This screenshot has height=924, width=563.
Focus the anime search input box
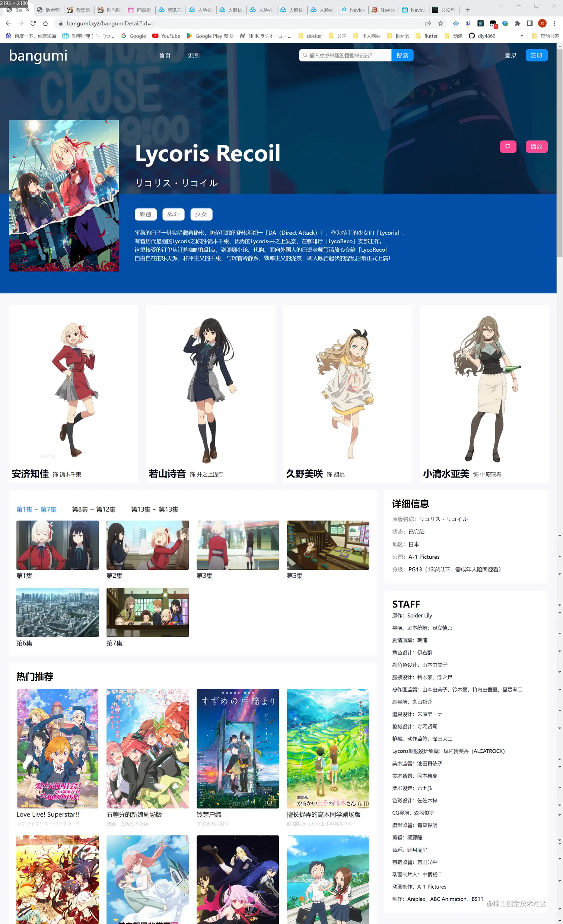pos(345,55)
